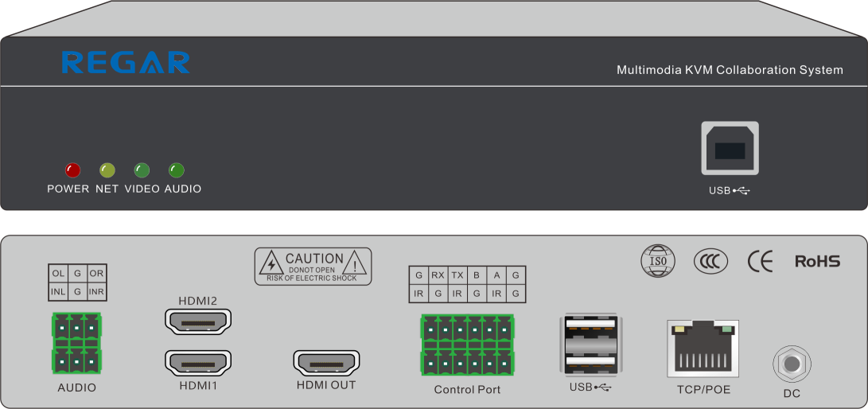The image size is (868, 409).
Task: Click the RJ45 Ethernet network jack
Action: click(703, 349)
